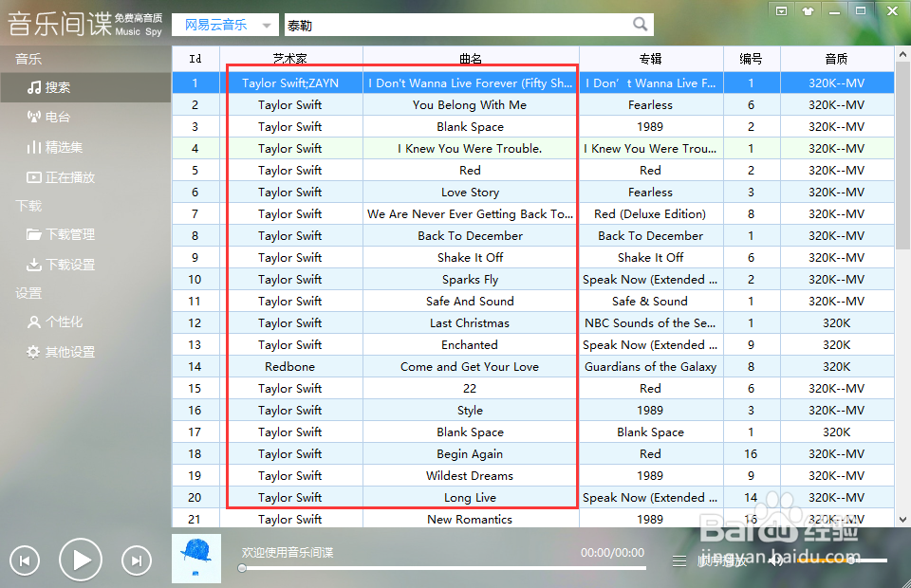The height and width of the screenshot is (588, 911).
Task: Select song 'I Knew You Were Trouble.'
Action: (470, 149)
